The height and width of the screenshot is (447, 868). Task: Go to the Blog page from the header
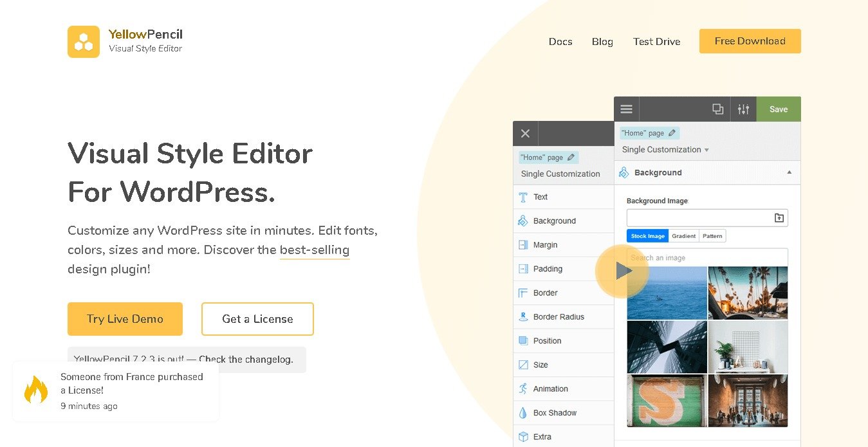(x=602, y=42)
